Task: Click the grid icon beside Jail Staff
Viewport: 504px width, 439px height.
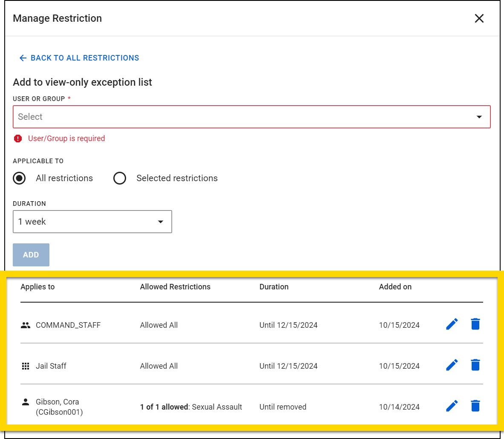Action: tap(26, 365)
